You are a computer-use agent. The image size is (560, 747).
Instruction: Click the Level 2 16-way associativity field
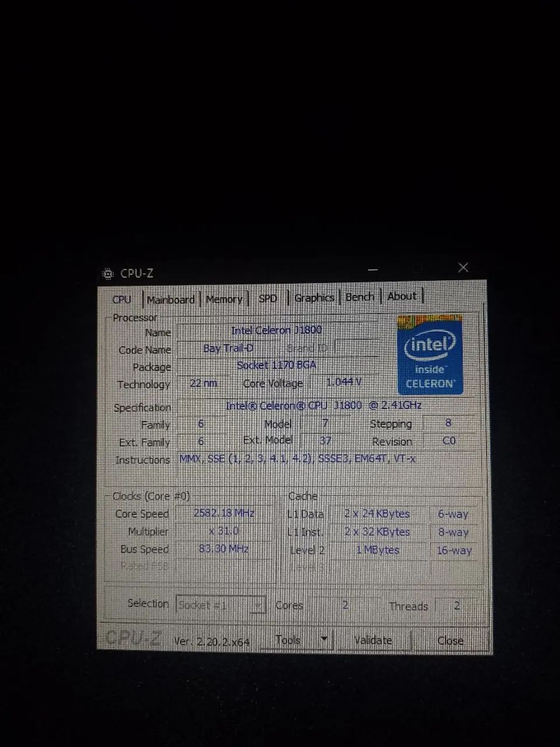click(454, 550)
